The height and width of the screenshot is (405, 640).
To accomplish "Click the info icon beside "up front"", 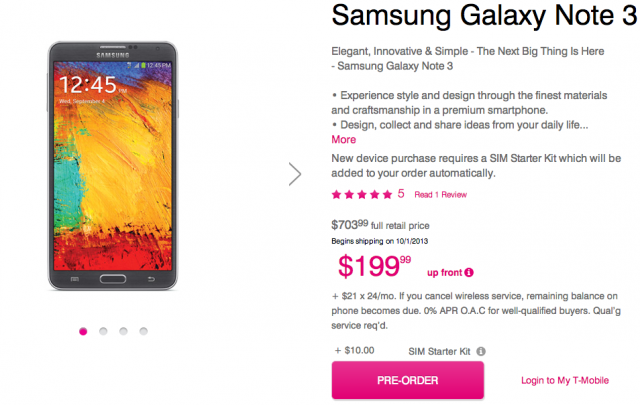I will pos(470,272).
